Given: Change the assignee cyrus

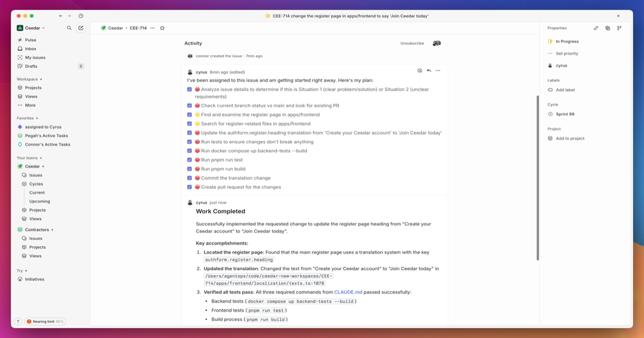Looking at the screenshot, I should (x=558, y=65).
